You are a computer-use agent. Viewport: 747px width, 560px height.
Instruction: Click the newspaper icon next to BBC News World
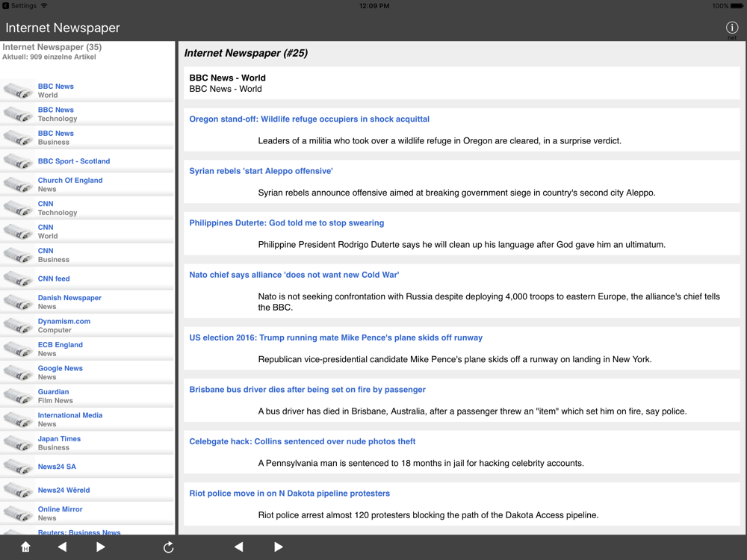18,90
